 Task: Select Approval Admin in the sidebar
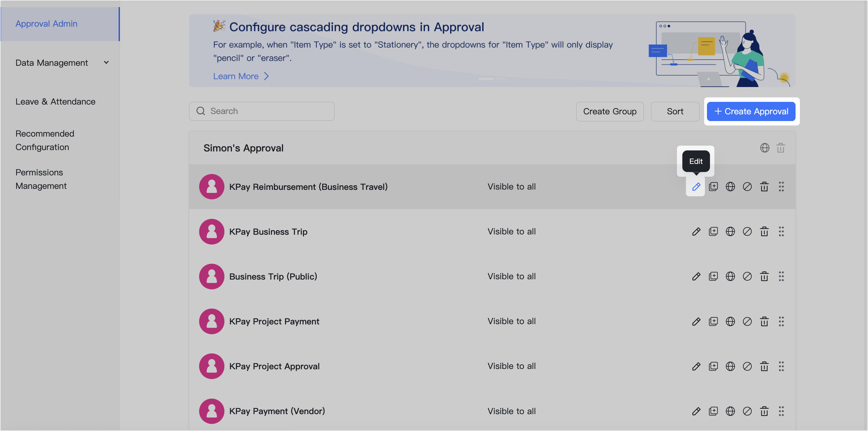[46, 24]
